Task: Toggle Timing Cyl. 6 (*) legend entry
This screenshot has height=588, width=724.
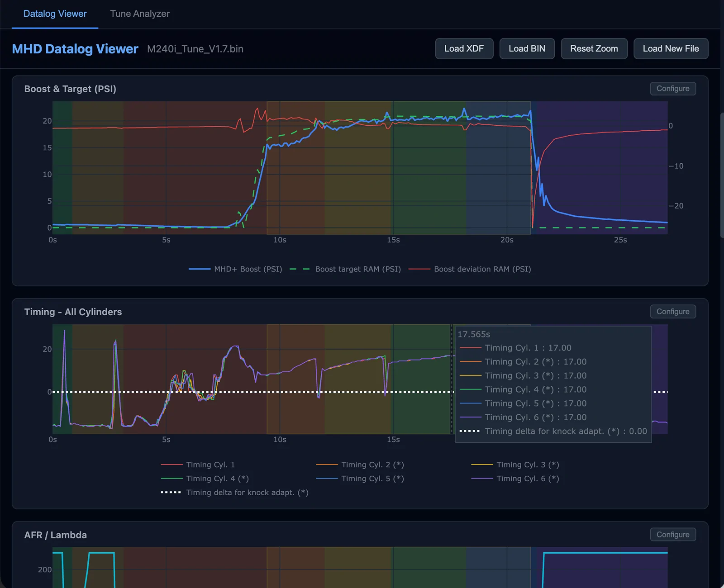Action: 515,479
